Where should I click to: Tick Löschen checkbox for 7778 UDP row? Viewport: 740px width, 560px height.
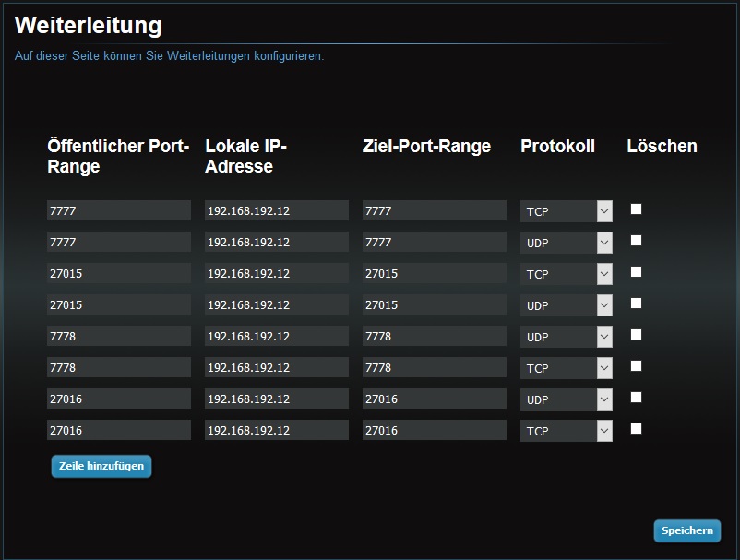[x=636, y=335]
